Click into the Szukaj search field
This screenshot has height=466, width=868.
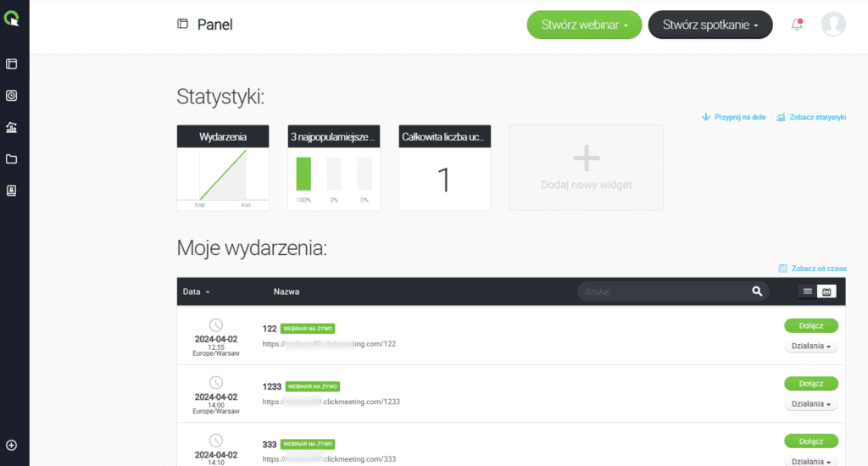661,291
